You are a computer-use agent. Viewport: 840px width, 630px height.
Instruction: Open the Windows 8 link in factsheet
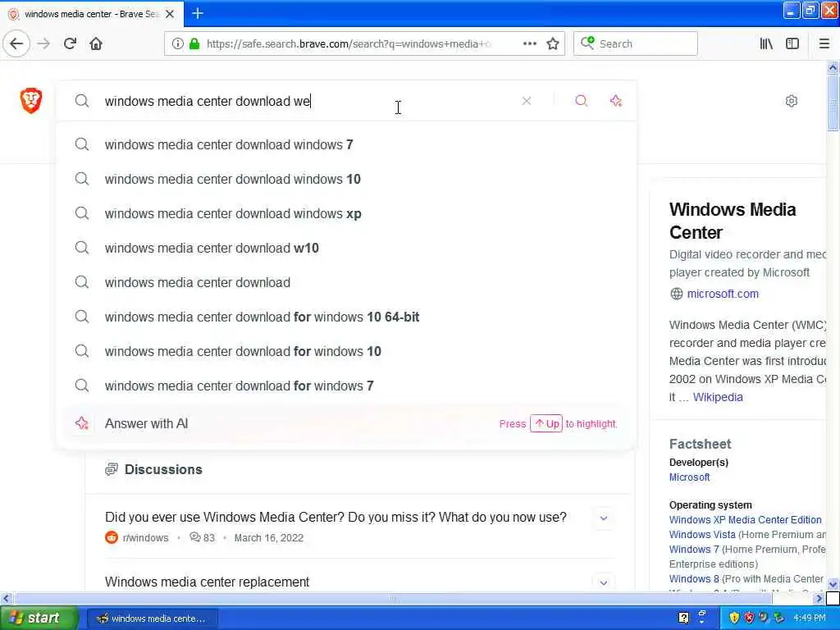[x=694, y=578]
